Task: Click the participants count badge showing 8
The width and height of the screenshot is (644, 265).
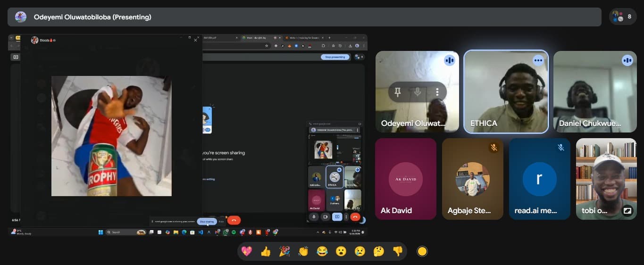Action: tap(623, 17)
